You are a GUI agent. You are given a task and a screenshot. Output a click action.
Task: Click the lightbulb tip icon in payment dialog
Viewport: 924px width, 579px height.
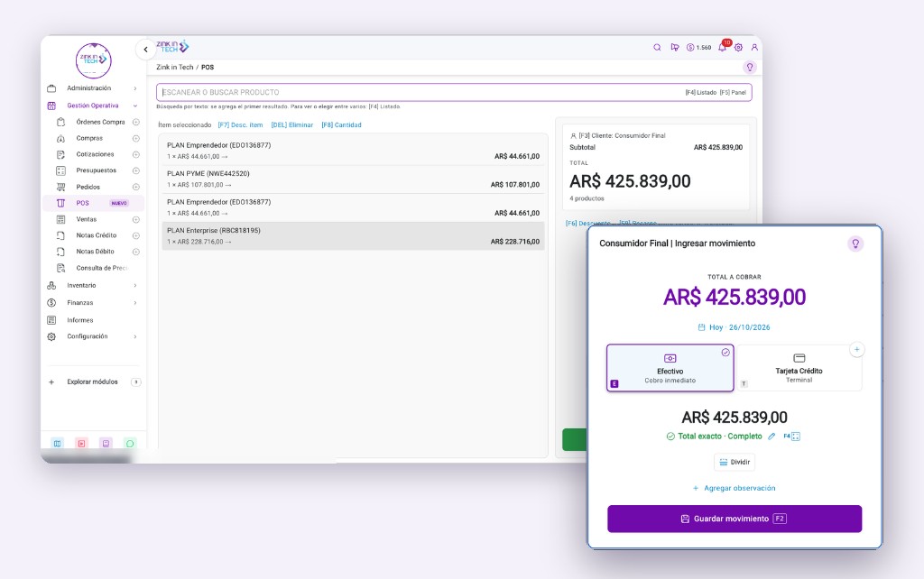coord(855,244)
